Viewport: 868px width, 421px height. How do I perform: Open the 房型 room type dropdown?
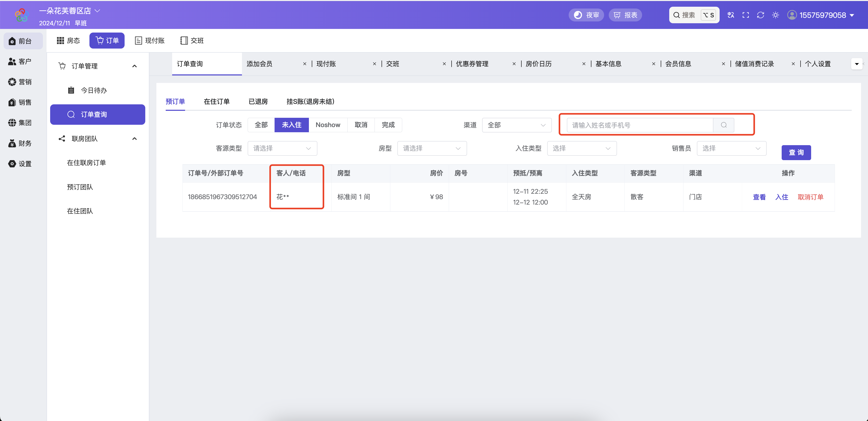[432, 148]
